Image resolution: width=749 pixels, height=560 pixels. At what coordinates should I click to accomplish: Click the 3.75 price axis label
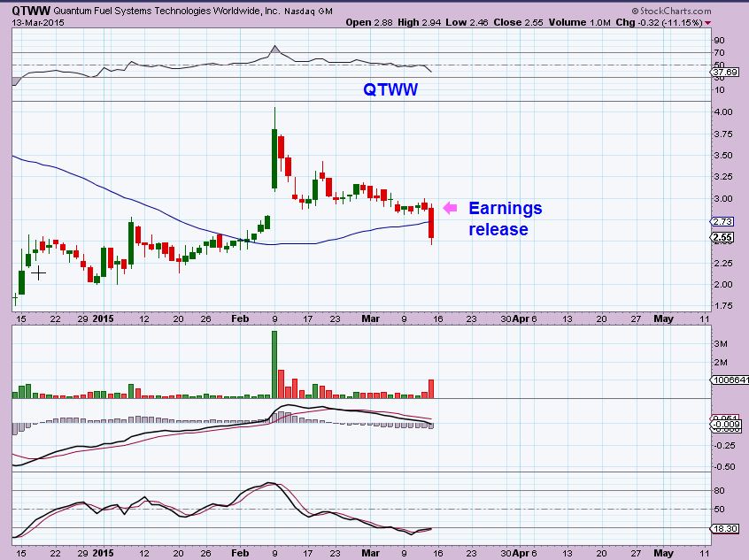(723, 134)
